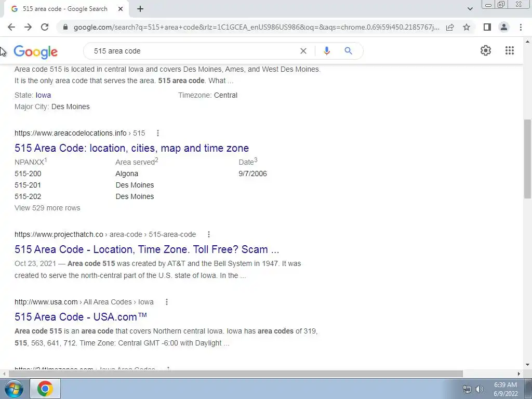Screen dimensions: 532x399
Task: Follow the 'Iowa' state link
Action: [x=43, y=96]
